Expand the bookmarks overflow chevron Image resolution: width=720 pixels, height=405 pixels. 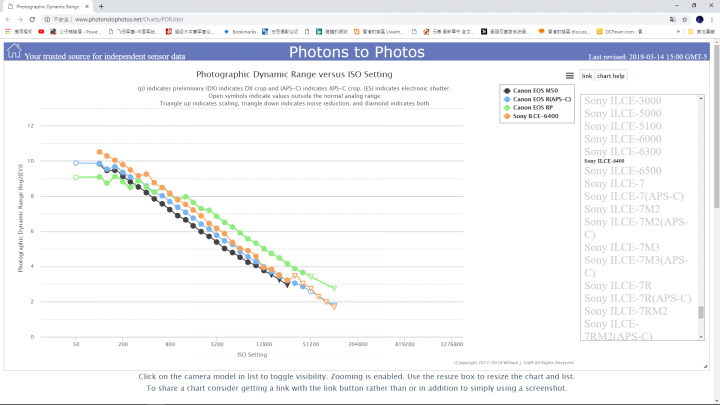tap(678, 32)
